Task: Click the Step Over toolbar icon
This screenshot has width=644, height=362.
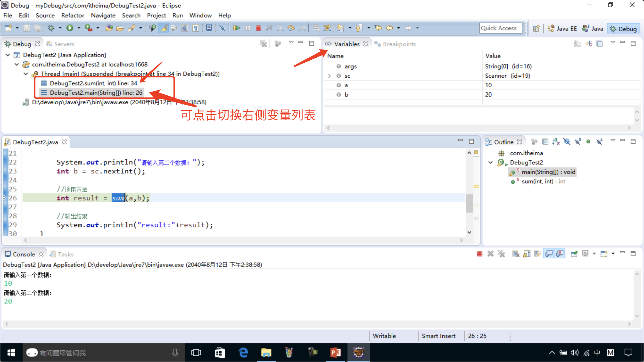Action: 291,28
